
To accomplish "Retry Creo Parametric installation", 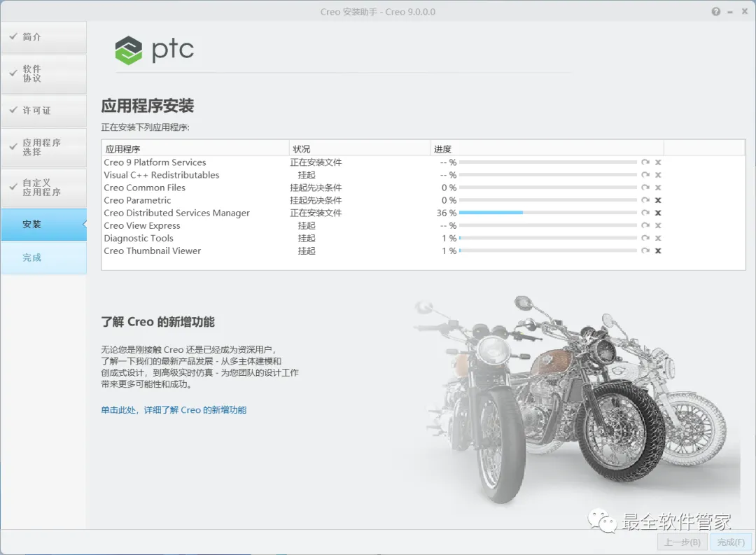I will coord(645,199).
